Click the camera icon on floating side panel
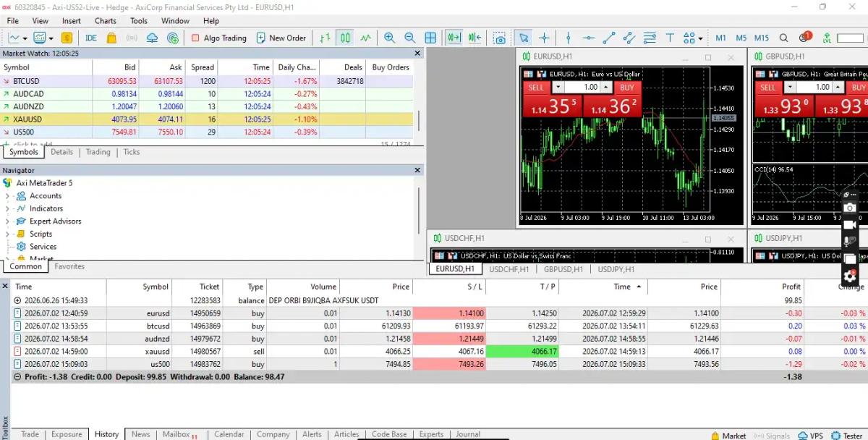Image resolution: width=868 pixels, height=440 pixels. point(850,208)
